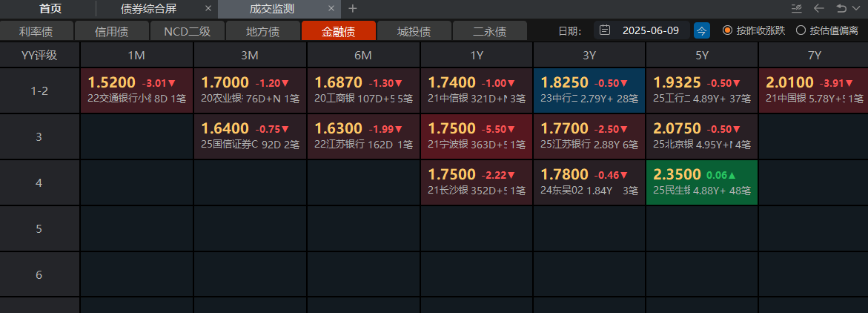Open the 22交通银行 cell at 1.5200
This screenshot has width=868, height=313.
tap(136, 90)
